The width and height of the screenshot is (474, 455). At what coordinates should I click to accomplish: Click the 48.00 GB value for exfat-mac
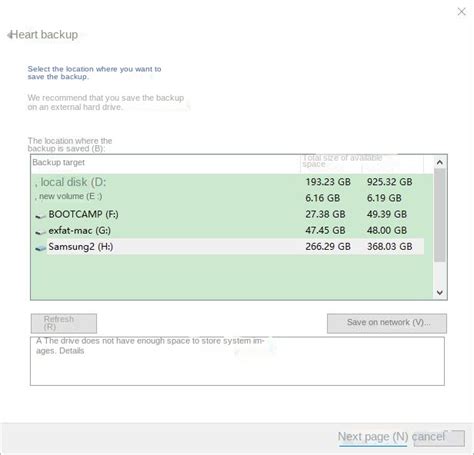[x=387, y=230]
